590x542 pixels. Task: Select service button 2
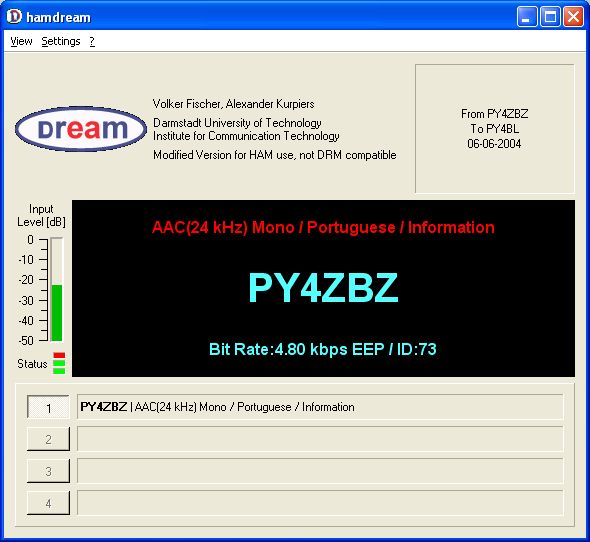click(48, 439)
